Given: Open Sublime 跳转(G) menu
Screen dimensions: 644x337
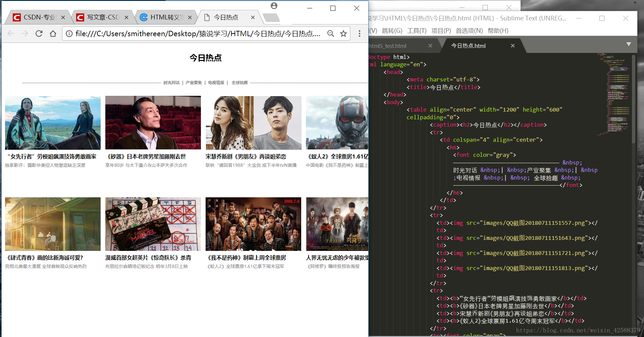Looking at the screenshot, I should click(x=392, y=31).
